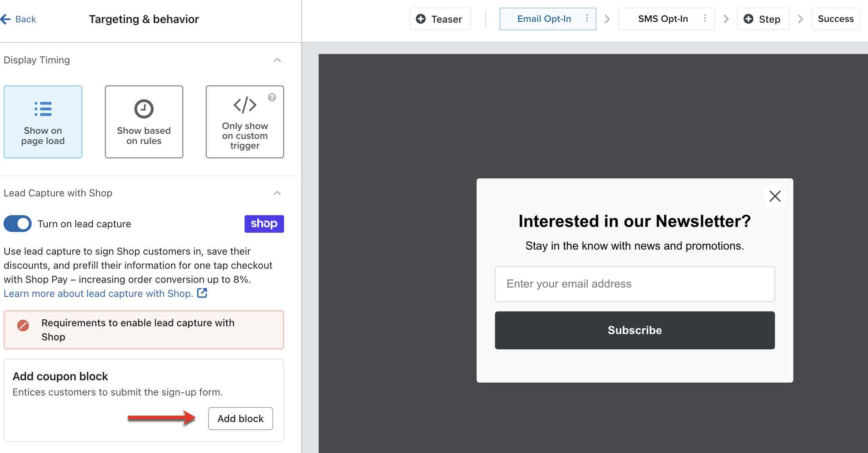Click the Subscribe button on newsletter popup
The height and width of the screenshot is (453, 868).
[x=634, y=330]
